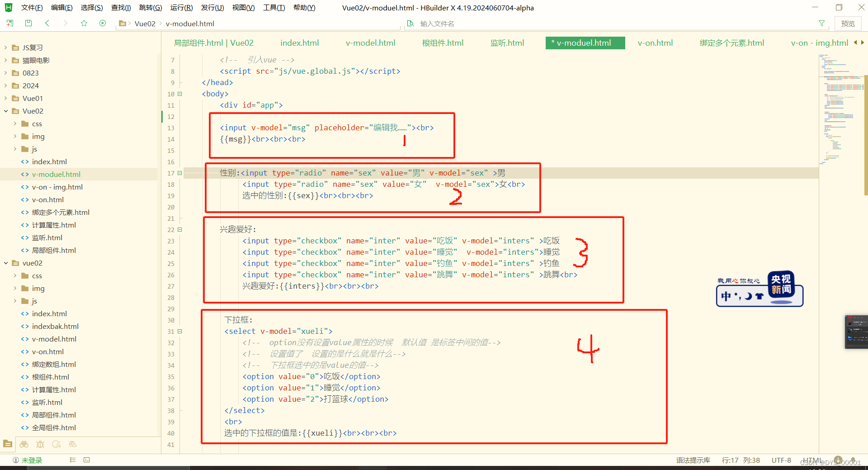This screenshot has width=868, height=470.
Task: Click the 预览 preview button
Action: pos(848,24)
